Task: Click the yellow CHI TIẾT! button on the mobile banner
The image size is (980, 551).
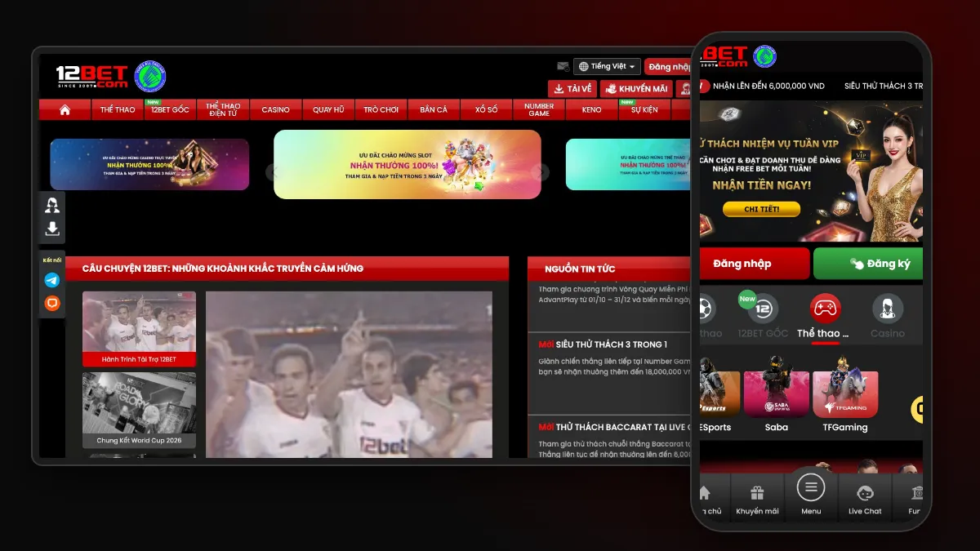Action: [761, 210]
